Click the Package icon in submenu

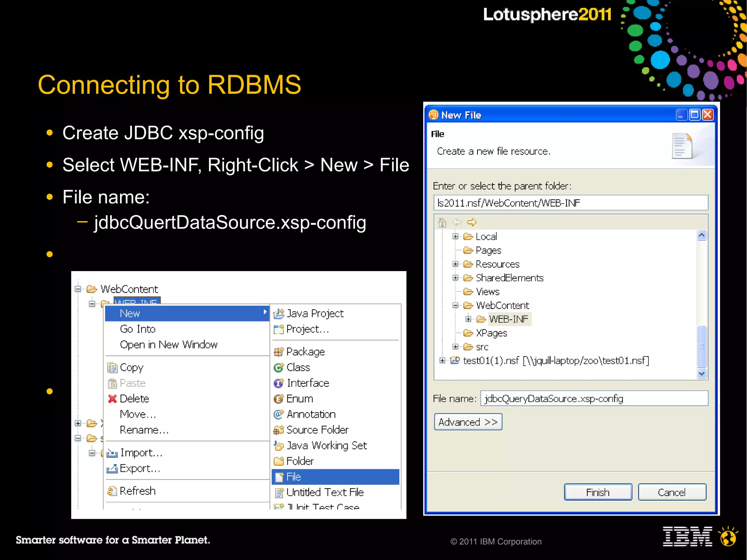tap(279, 352)
